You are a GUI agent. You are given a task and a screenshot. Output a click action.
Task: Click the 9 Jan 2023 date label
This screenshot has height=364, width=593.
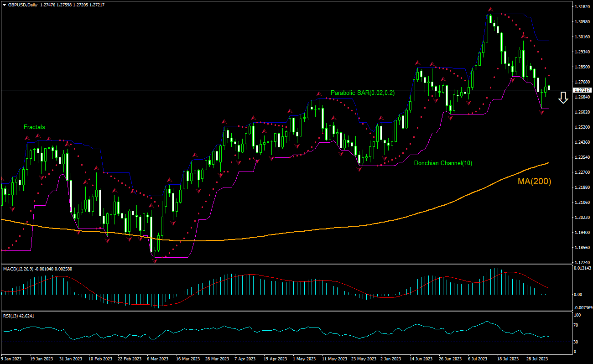11,359
